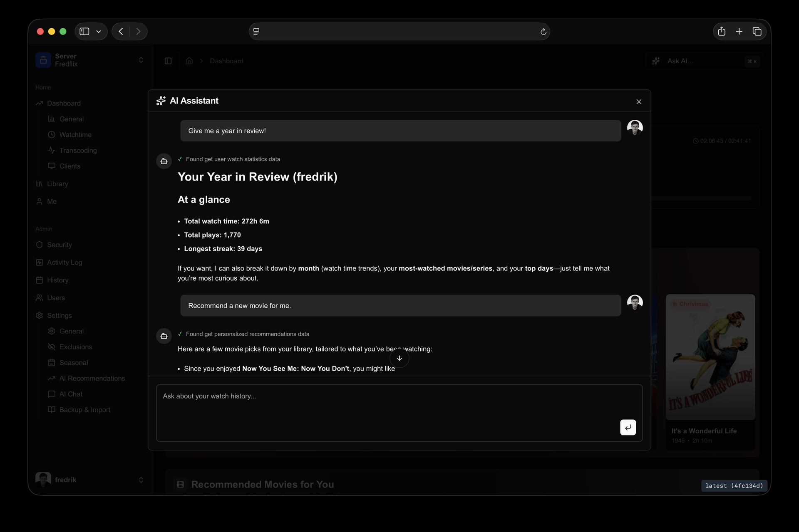
Task: Send the message with the enter button
Action: tap(628, 427)
